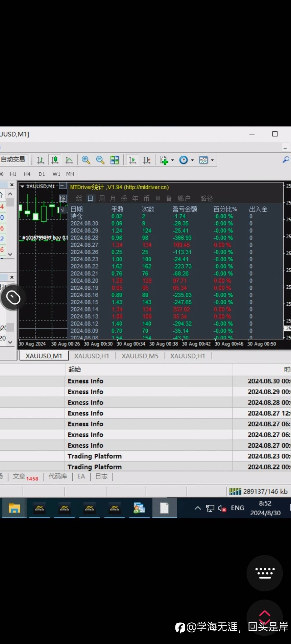291x644 pixels.
Task: Open the 账户 account tab
Action: click(x=184, y=199)
